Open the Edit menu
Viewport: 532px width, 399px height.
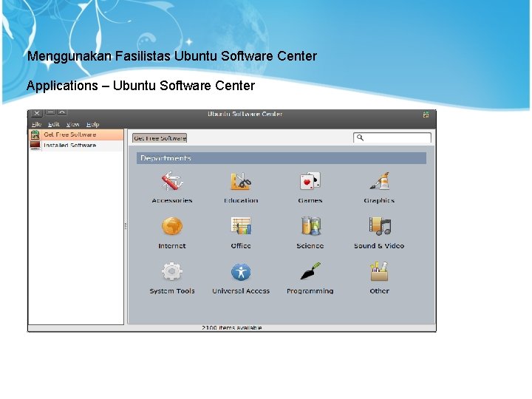pos(54,124)
